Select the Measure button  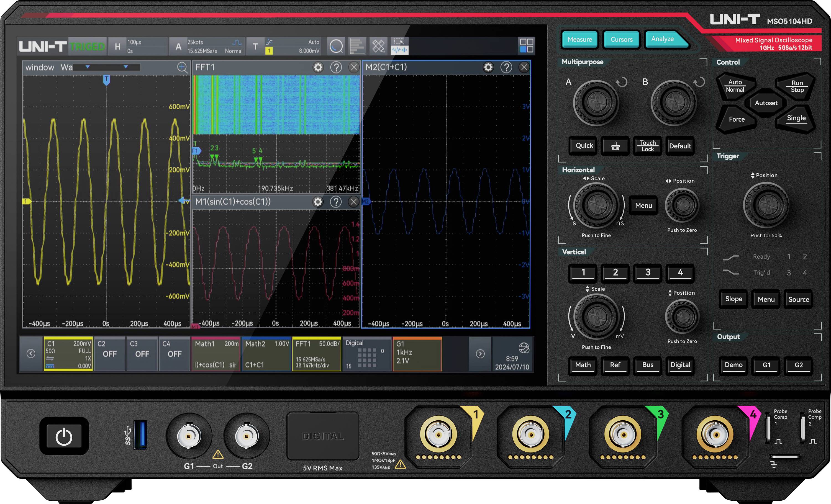[580, 39]
